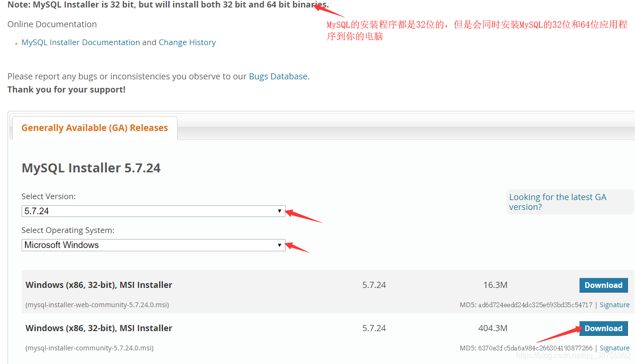Click the Thank you for your support text
The image size is (635, 364).
click(66, 89)
